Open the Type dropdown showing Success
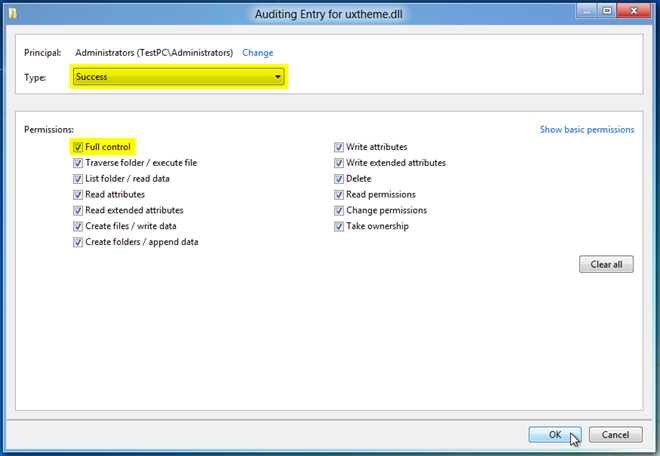The image size is (660, 456). point(178,77)
